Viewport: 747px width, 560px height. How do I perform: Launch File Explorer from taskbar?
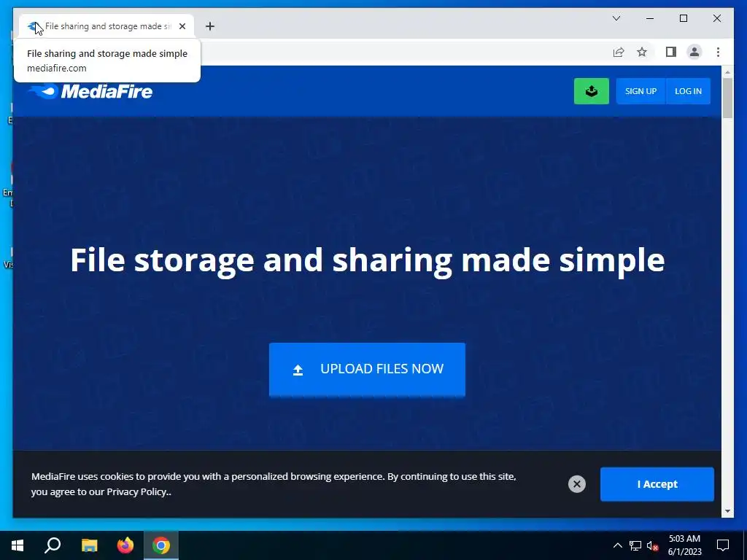(x=89, y=545)
